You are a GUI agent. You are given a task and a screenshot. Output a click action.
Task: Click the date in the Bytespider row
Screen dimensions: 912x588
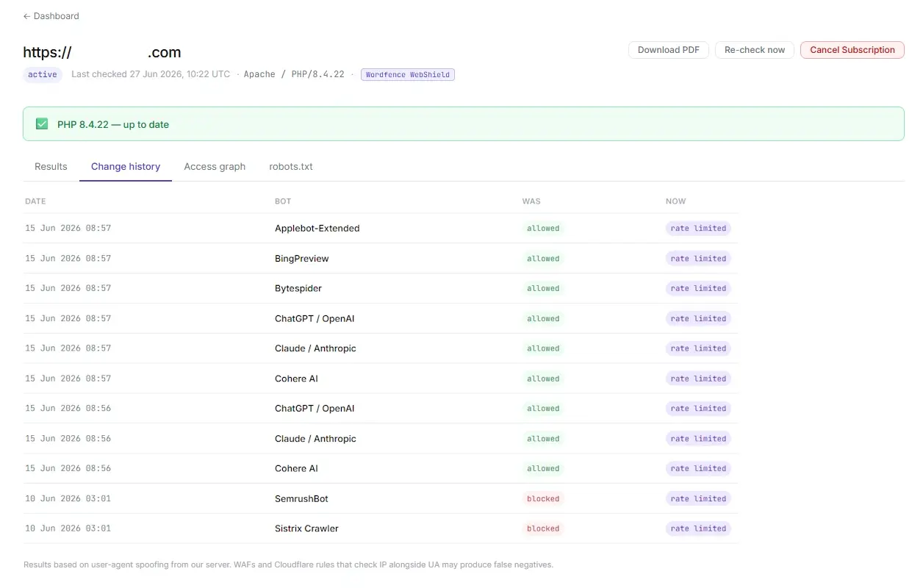coord(68,289)
